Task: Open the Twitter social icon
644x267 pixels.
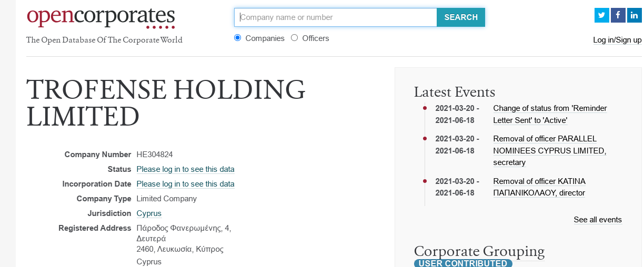Action: click(x=602, y=15)
